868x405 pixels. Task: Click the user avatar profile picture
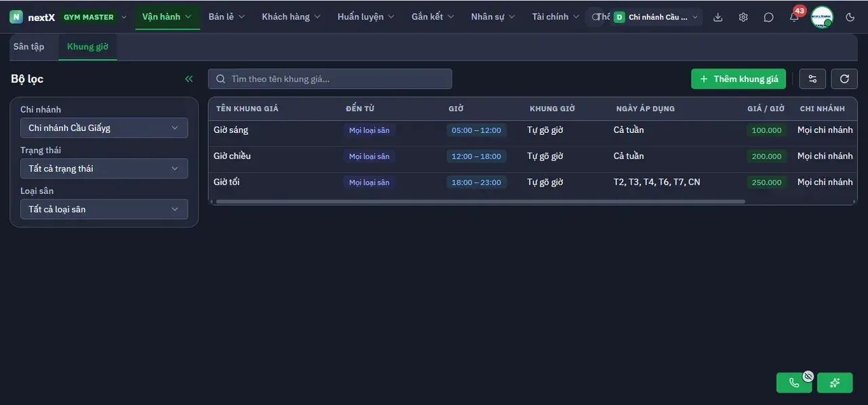click(x=822, y=17)
